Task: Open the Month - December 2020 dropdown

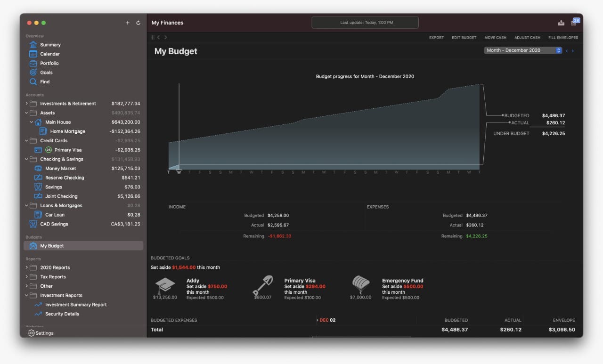Action: pos(523,50)
